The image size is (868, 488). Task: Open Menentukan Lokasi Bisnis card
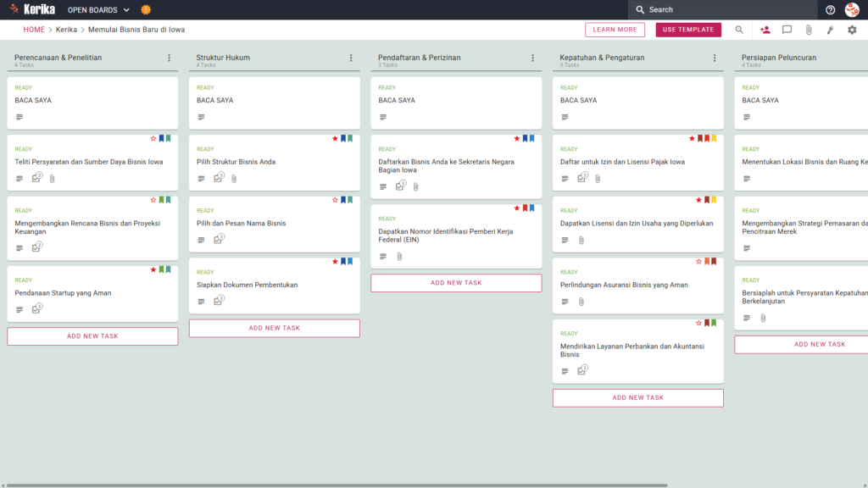[801, 163]
